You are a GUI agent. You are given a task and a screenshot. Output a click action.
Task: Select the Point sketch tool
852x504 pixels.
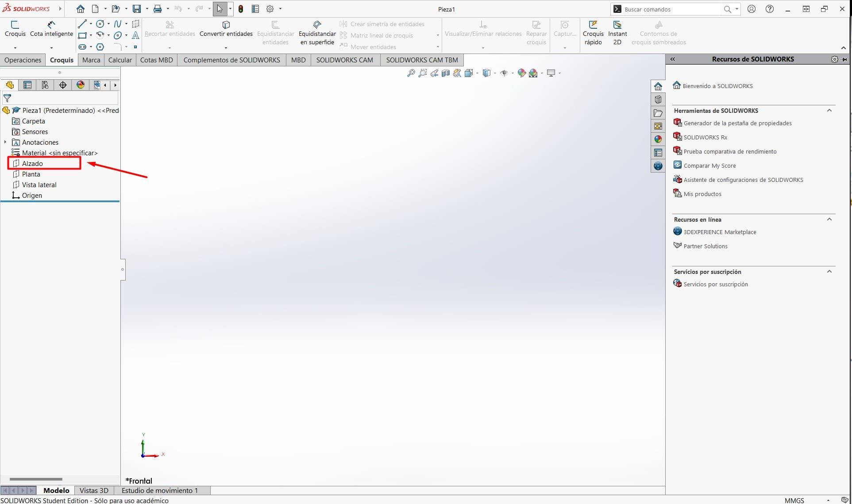point(135,47)
